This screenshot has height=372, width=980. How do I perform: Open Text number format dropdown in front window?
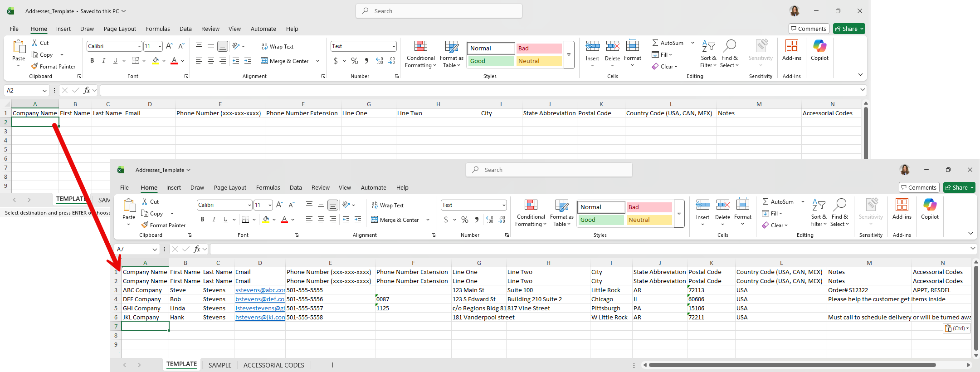[x=504, y=205]
